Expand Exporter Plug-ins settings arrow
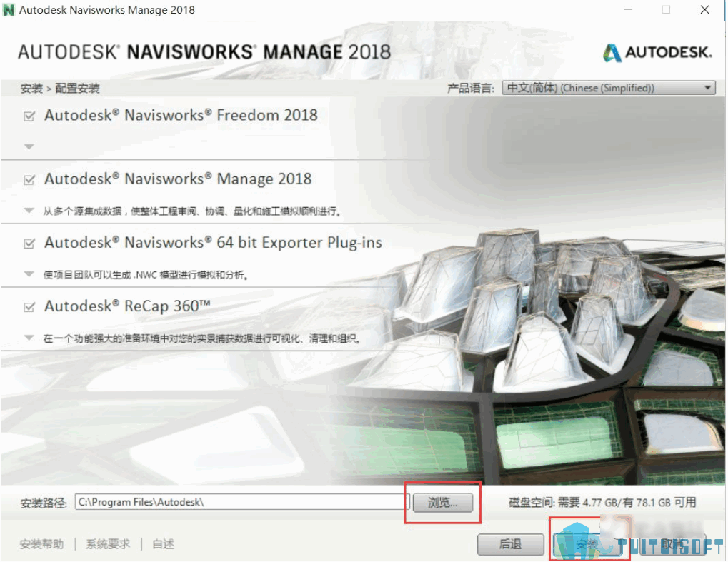The height and width of the screenshot is (562, 728). (29, 274)
